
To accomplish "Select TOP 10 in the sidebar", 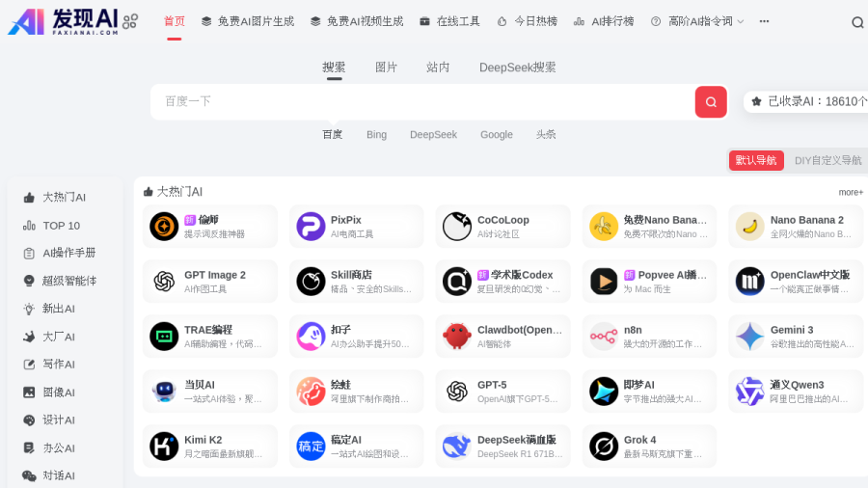I will 51,226.
